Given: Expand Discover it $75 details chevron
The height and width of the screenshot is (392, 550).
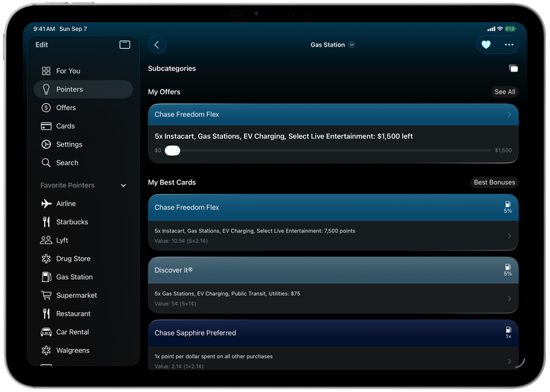Looking at the screenshot, I should pos(509,298).
